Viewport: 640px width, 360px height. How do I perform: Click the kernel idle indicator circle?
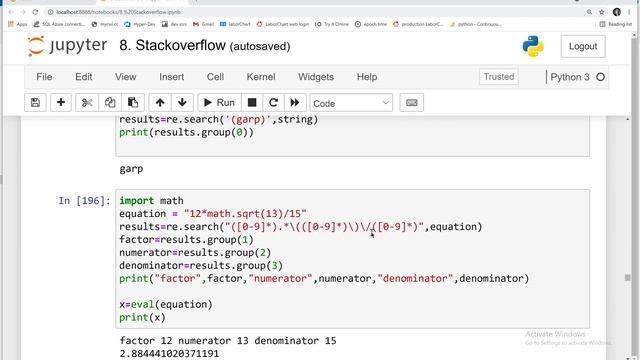click(x=600, y=77)
